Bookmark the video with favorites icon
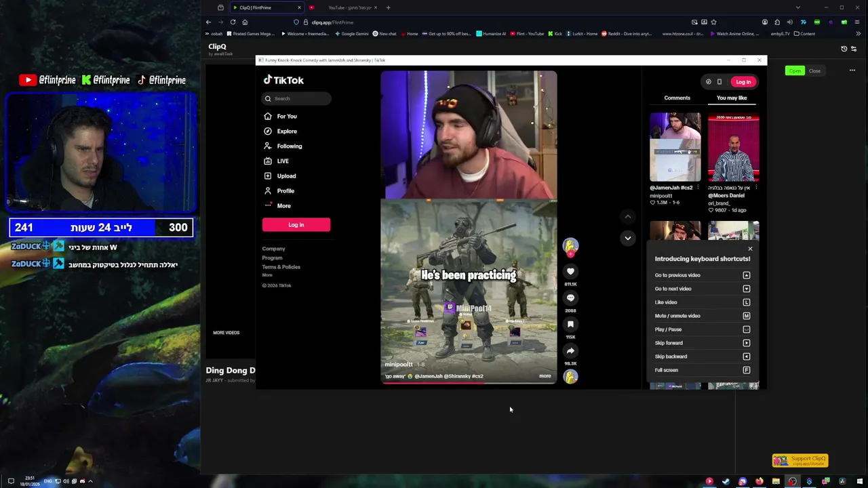868x488 pixels. tap(570, 324)
